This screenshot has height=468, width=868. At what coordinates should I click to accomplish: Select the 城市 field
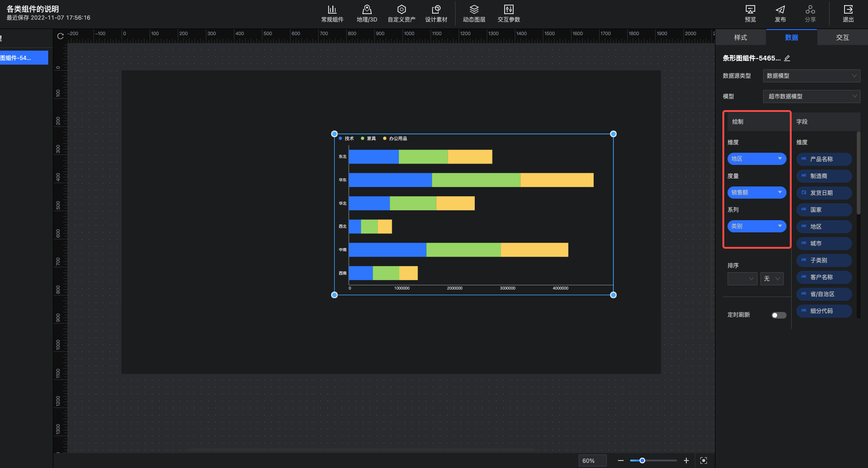tap(824, 244)
